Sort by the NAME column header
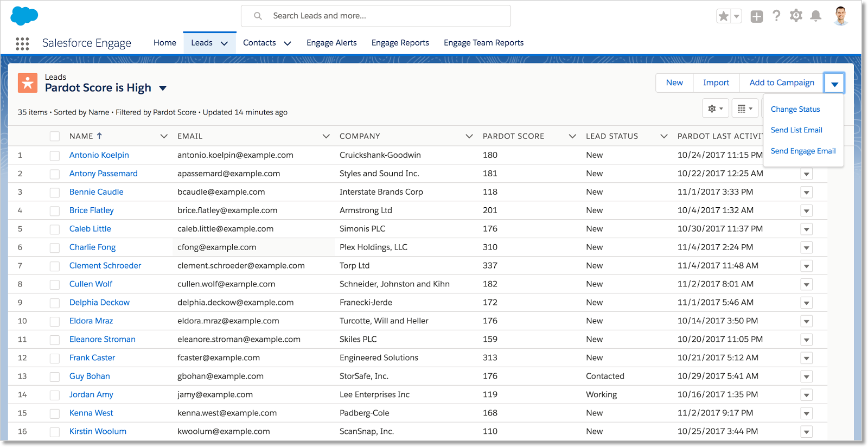 (86, 136)
